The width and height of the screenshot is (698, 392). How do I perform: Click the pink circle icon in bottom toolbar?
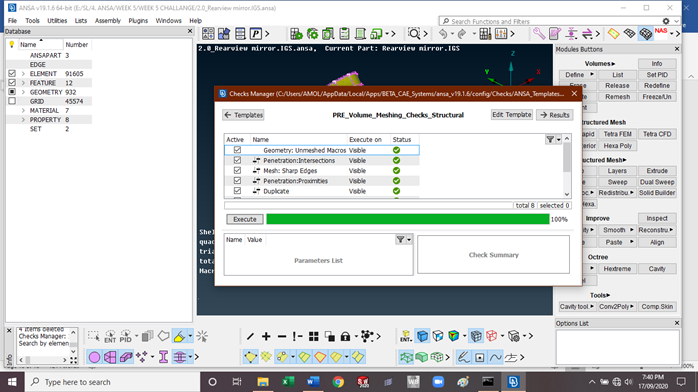click(94, 357)
